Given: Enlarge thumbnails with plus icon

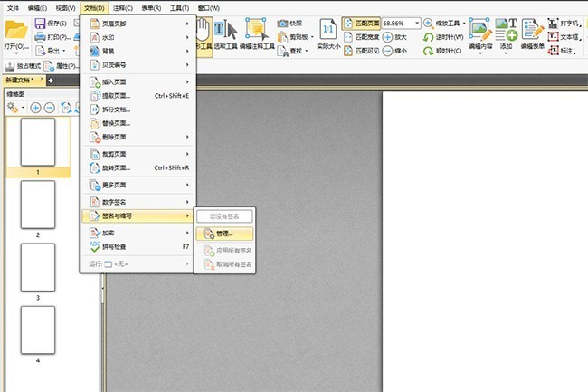Looking at the screenshot, I should pyautogui.click(x=35, y=108).
